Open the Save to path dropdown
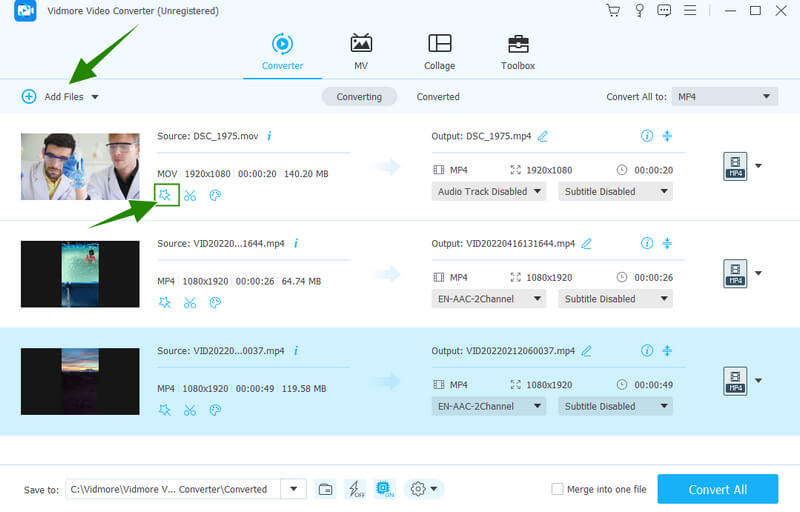800x512 pixels. point(293,489)
